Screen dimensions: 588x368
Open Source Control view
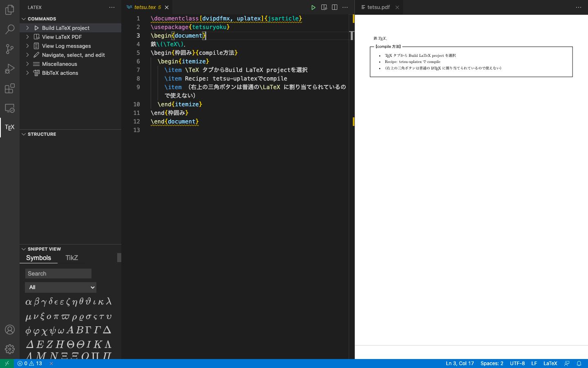tap(10, 49)
